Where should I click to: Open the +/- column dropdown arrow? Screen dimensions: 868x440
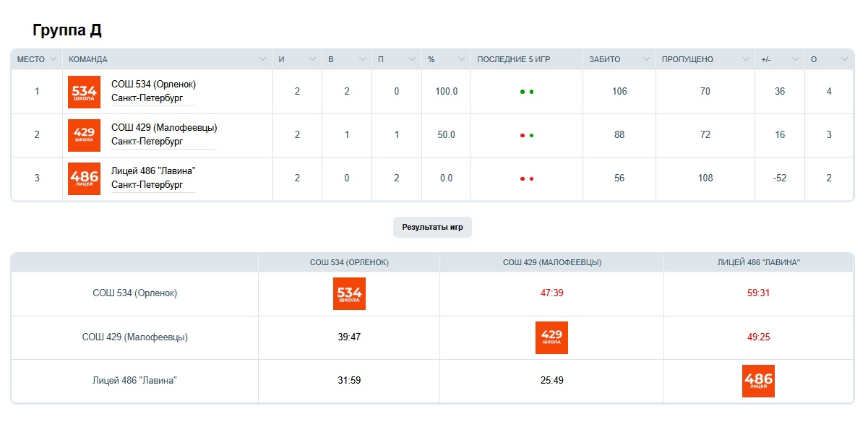795,59
